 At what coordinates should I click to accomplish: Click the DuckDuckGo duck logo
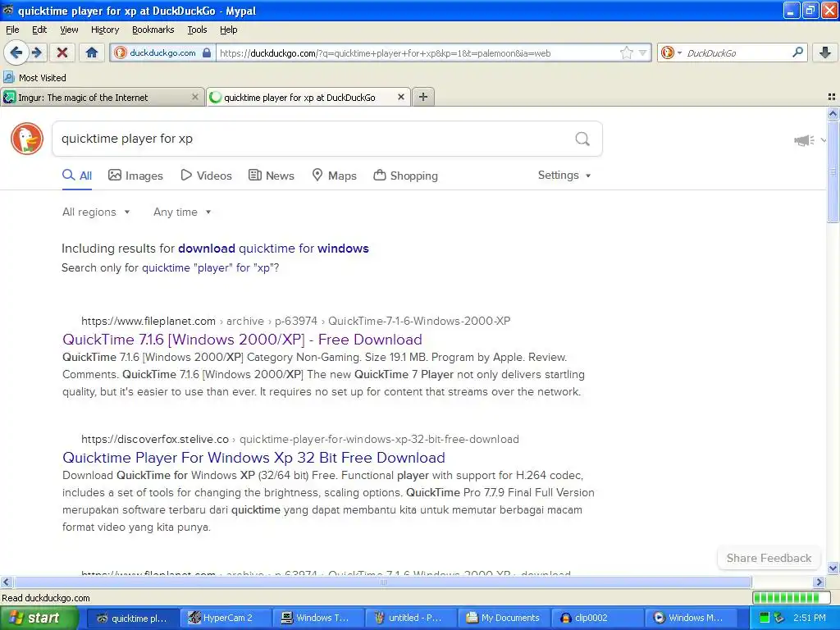pyautogui.click(x=27, y=138)
